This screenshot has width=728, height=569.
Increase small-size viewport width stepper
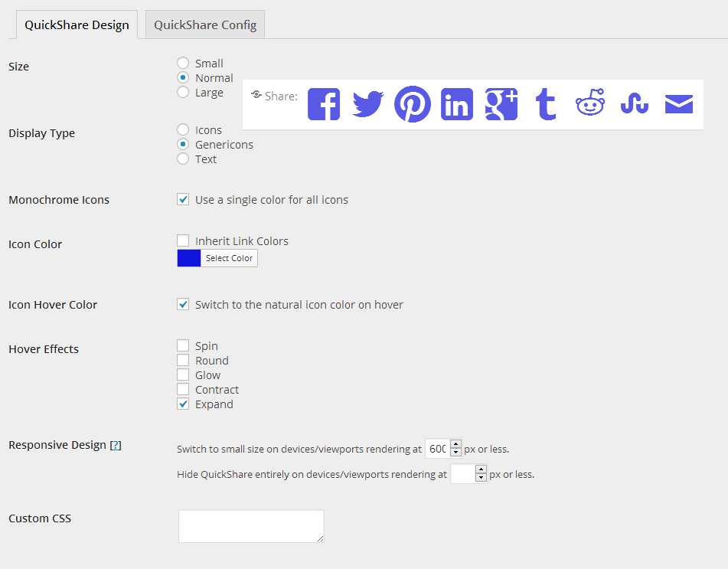point(456,444)
